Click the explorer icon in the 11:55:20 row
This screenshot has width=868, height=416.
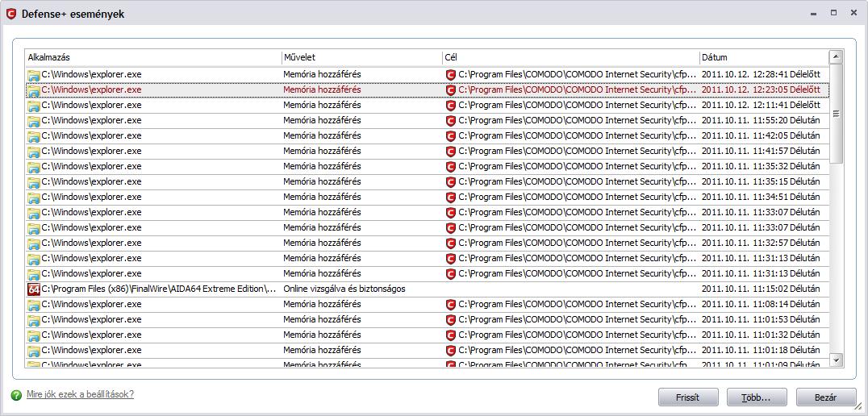(34, 121)
